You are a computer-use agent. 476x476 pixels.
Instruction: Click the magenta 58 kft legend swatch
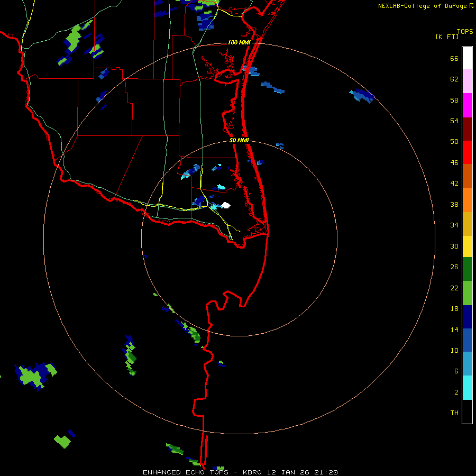467,105
